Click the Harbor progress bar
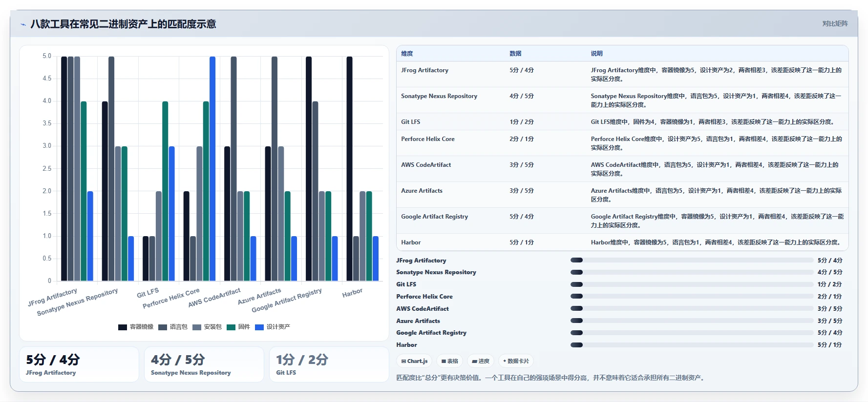Viewport: 868px width, 402px height. pyautogui.click(x=692, y=345)
